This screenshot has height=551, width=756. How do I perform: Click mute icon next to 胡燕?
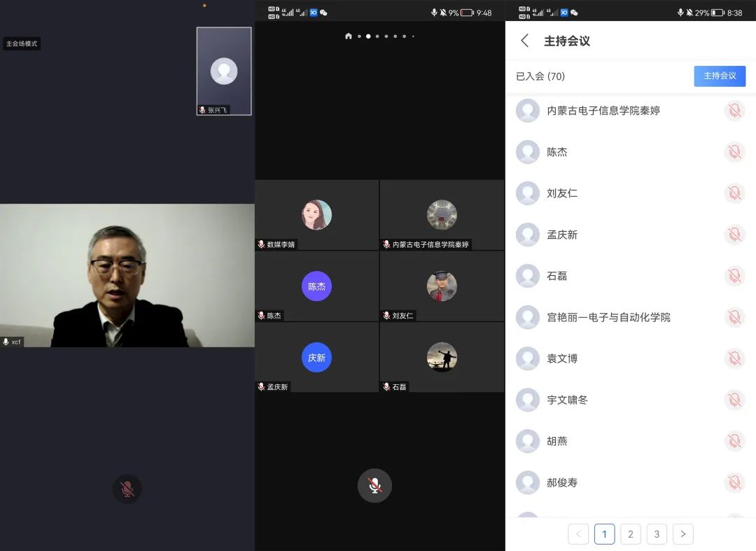[734, 441]
